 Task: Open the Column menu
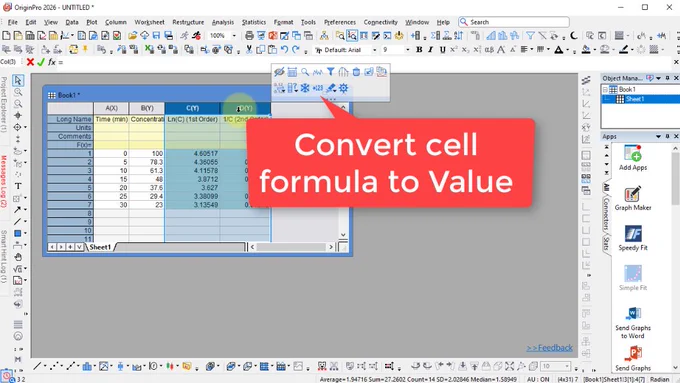116,22
